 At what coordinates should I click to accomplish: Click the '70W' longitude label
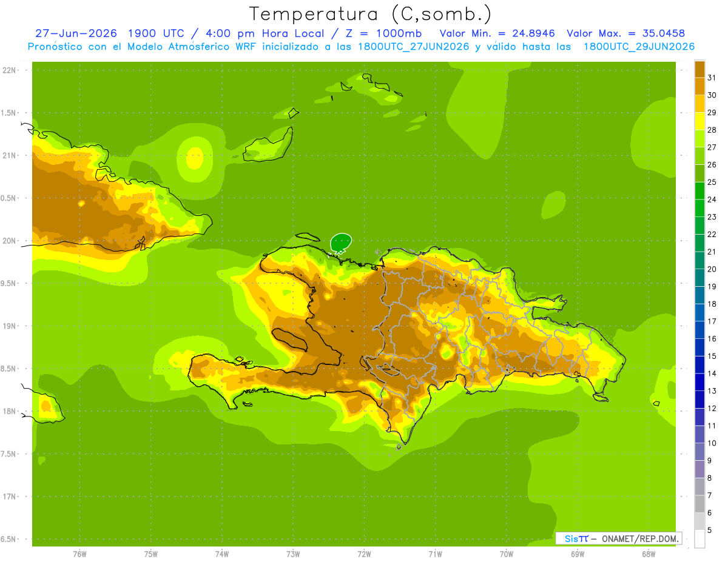pyautogui.click(x=507, y=554)
